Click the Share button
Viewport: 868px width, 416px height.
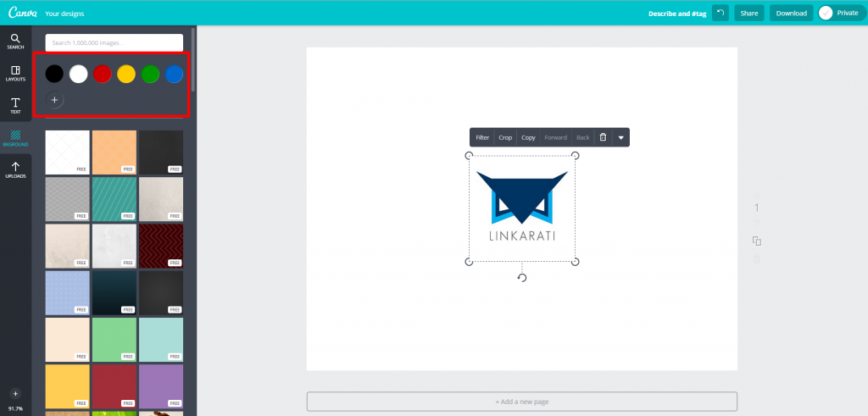tap(749, 13)
